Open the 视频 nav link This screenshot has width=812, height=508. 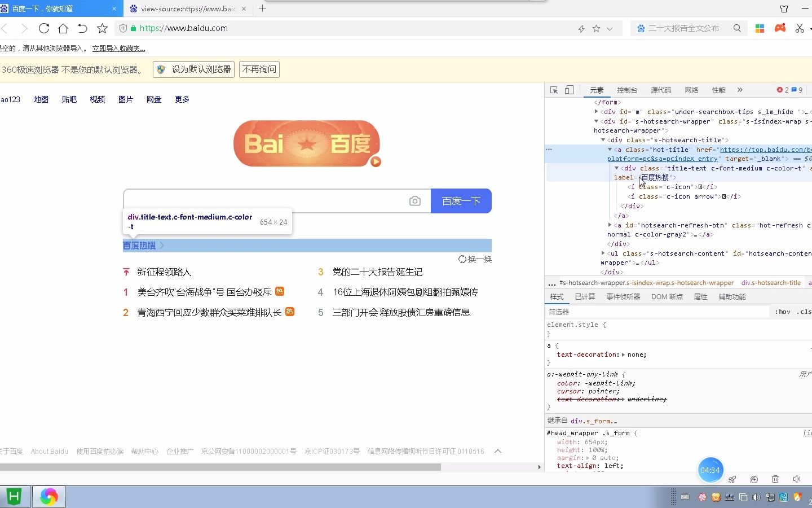coord(98,99)
